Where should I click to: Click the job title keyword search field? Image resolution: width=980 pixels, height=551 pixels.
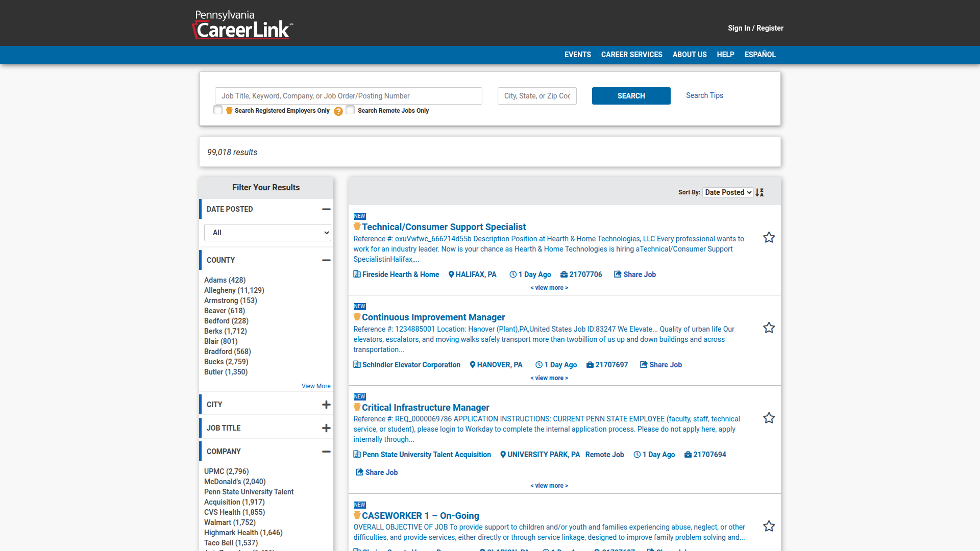pos(349,96)
